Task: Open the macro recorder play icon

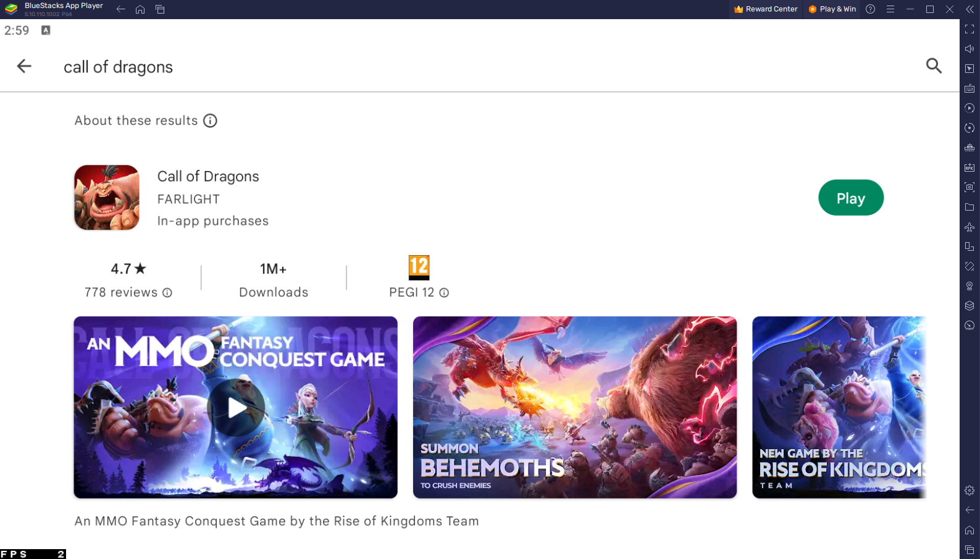Action: (970, 108)
